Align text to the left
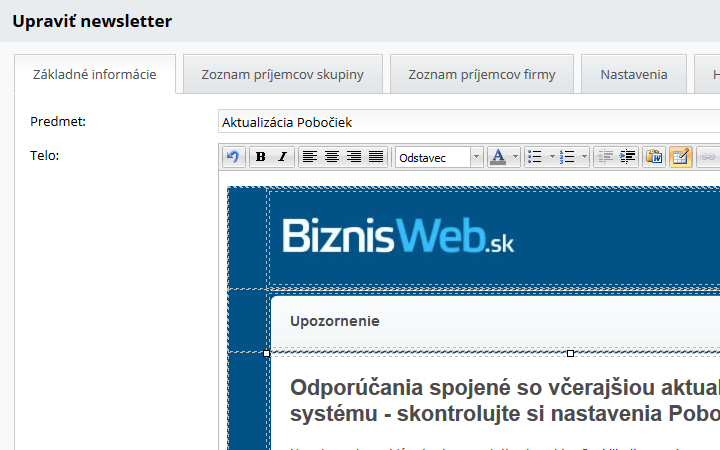Image resolution: width=720 pixels, height=450 pixels. pos(310,157)
